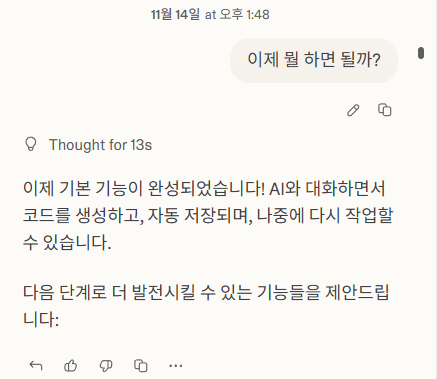The height and width of the screenshot is (379, 437).
Task: Give the response a thumbs up
Action: (x=70, y=366)
